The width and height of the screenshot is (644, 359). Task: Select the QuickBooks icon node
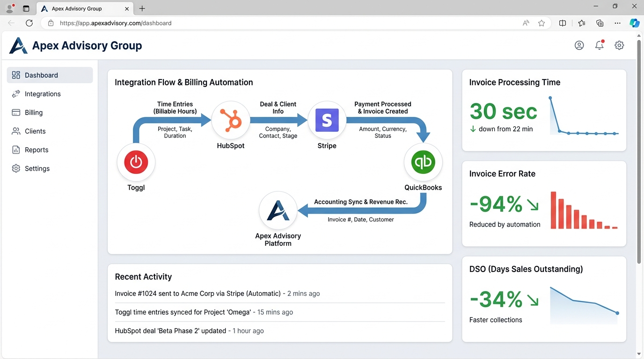click(x=423, y=162)
